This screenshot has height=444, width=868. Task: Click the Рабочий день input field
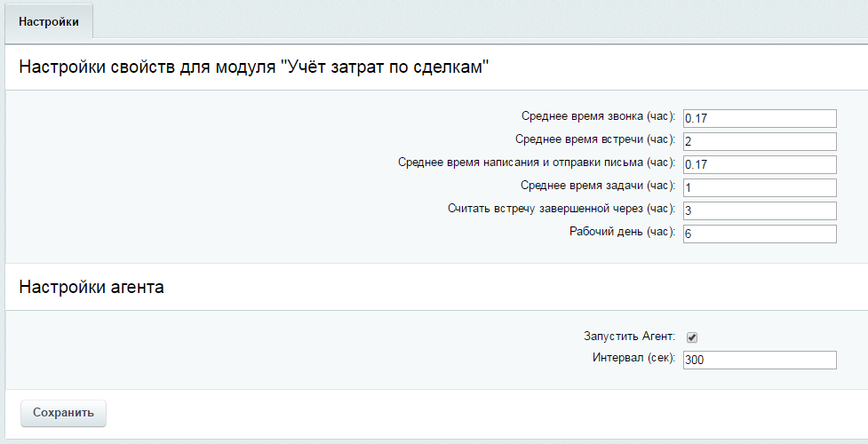click(760, 234)
